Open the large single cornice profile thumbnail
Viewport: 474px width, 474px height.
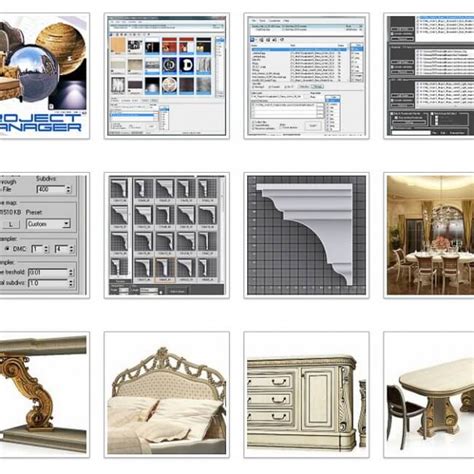coord(306,235)
